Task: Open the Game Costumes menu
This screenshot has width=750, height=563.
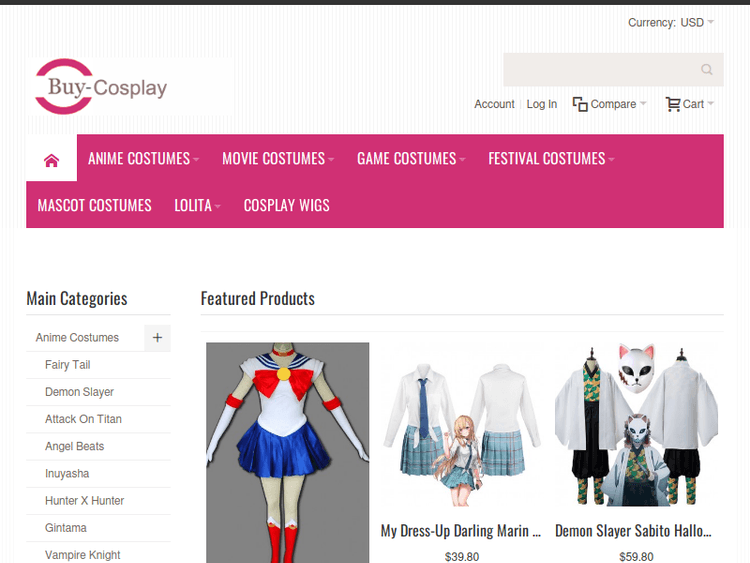Action: tap(410, 158)
